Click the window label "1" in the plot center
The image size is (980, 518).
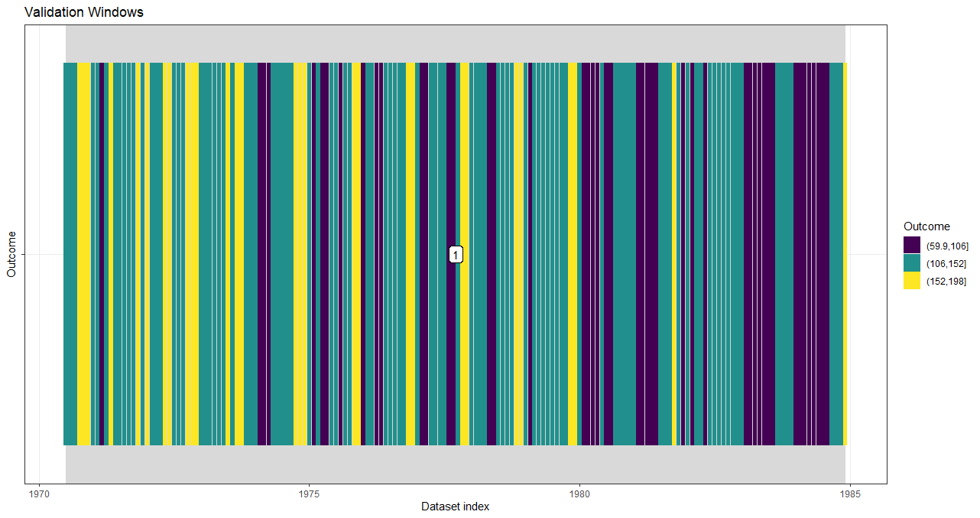(x=456, y=255)
